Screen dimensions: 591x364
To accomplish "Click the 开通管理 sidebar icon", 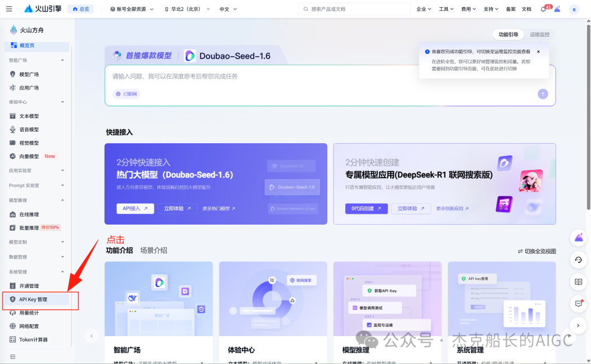I will click(x=13, y=286).
